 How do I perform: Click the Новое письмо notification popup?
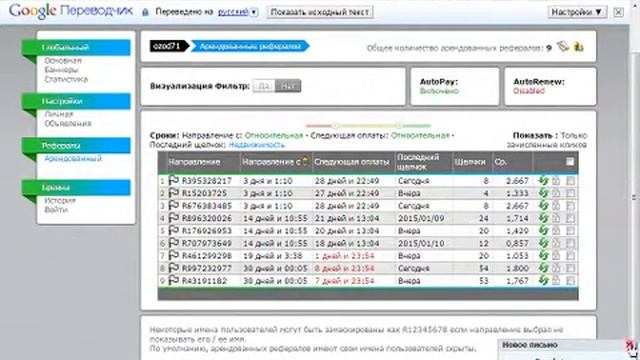pyautogui.click(x=568, y=349)
